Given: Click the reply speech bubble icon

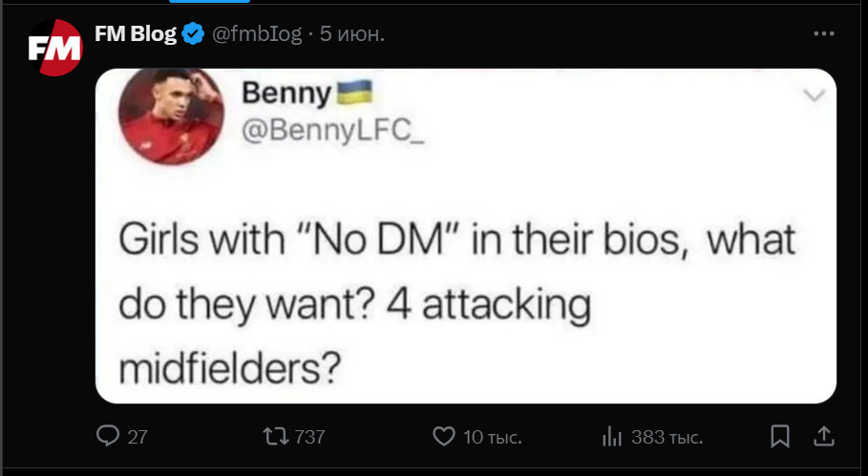Looking at the screenshot, I should (109, 437).
